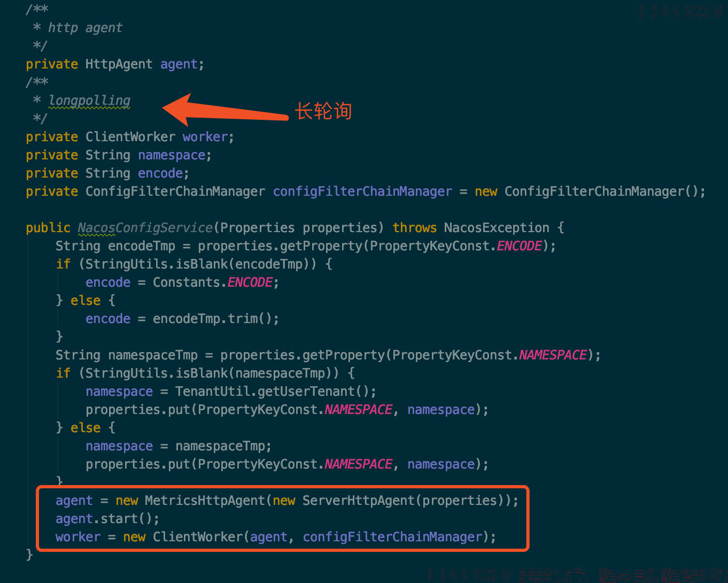728x583 pixels.
Task: Select MetricsHttpAgent class name
Action: 205,501
